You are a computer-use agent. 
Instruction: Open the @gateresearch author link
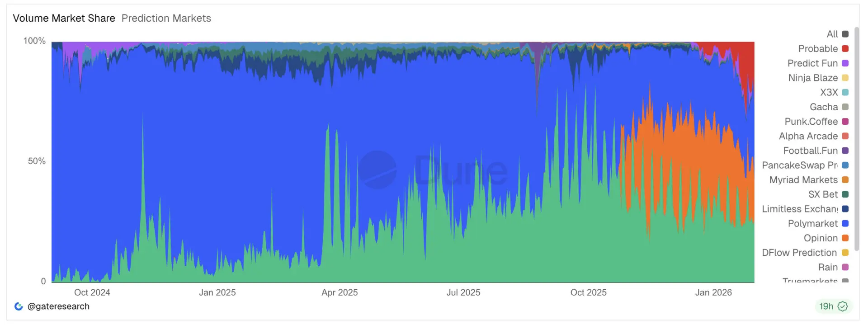[x=58, y=306]
